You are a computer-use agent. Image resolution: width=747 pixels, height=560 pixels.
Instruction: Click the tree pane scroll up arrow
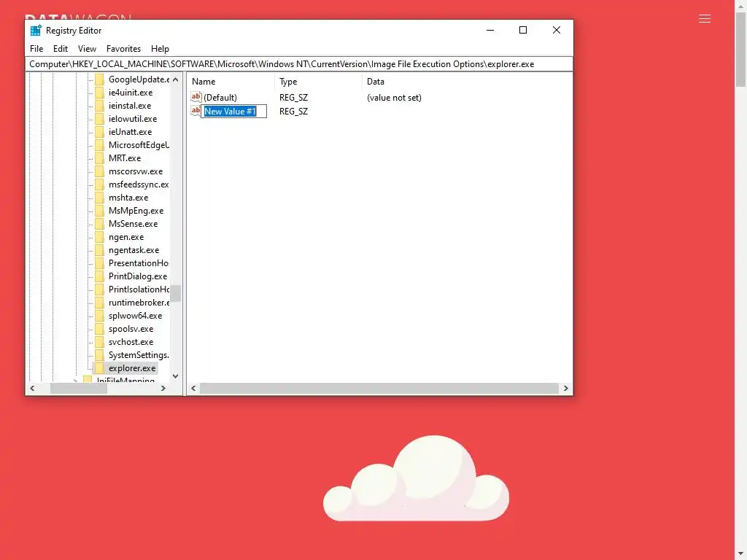(x=175, y=79)
